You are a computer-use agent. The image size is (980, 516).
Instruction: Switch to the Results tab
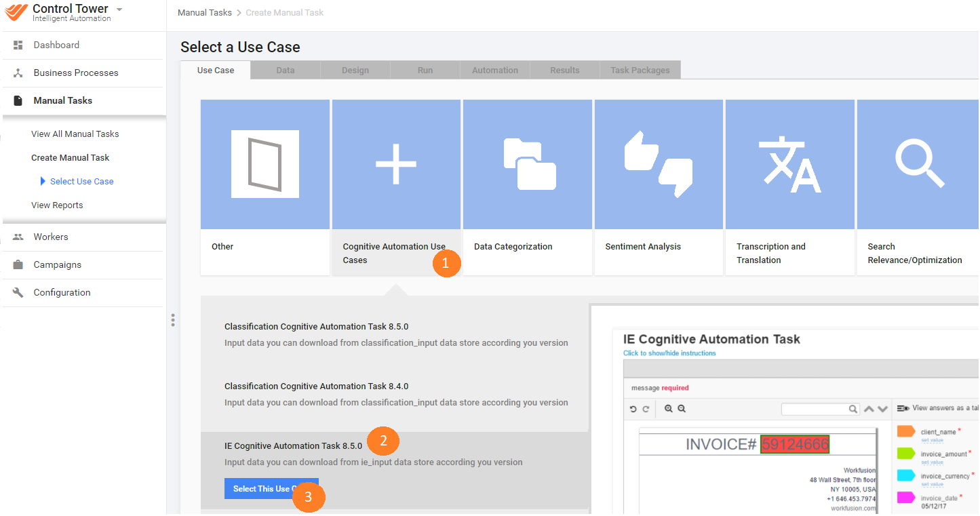coord(565,70)
